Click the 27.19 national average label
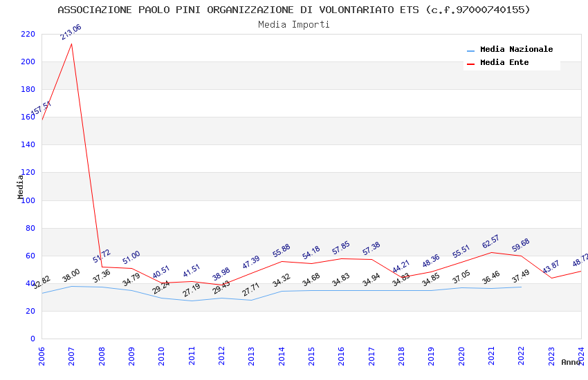This screenshot has height=380, width=588. point(192,290)
